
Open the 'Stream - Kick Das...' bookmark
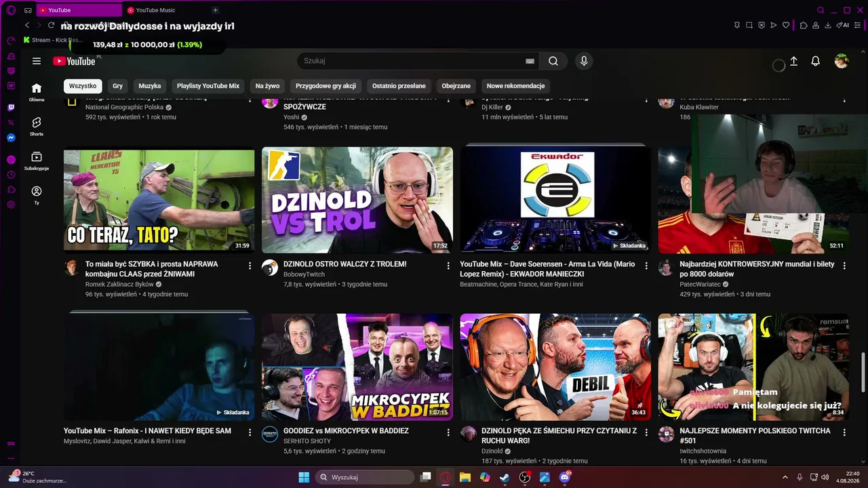(53, 40)
